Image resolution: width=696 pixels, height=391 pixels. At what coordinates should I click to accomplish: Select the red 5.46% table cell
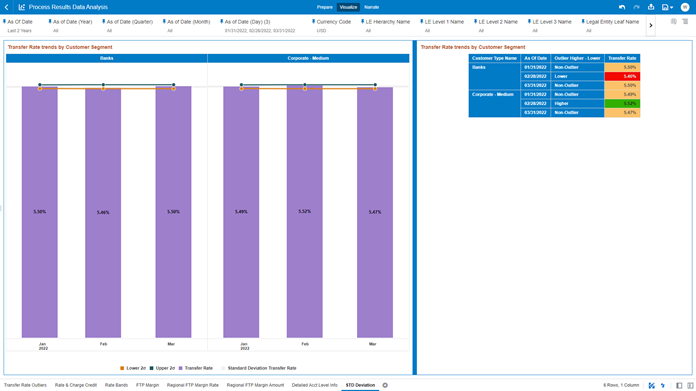tap(622, 76)
